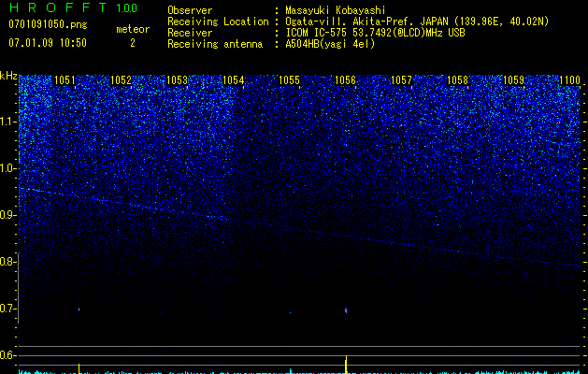
Task: Click observer name Masayuki Kobayashi
Action: pos(335,10)
